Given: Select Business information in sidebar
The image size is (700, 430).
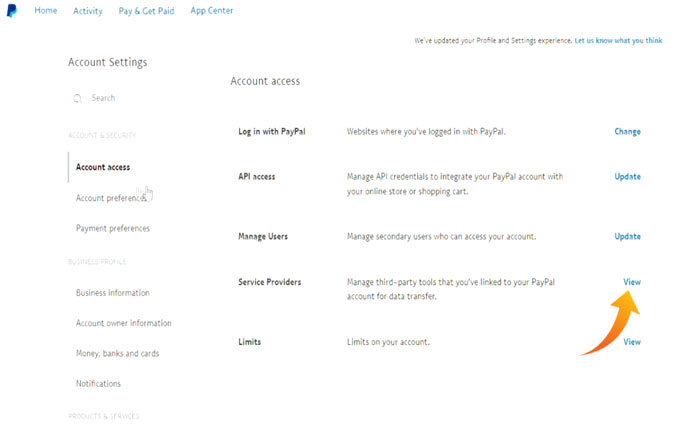Looking at the screenshot, I should (113, 293).
